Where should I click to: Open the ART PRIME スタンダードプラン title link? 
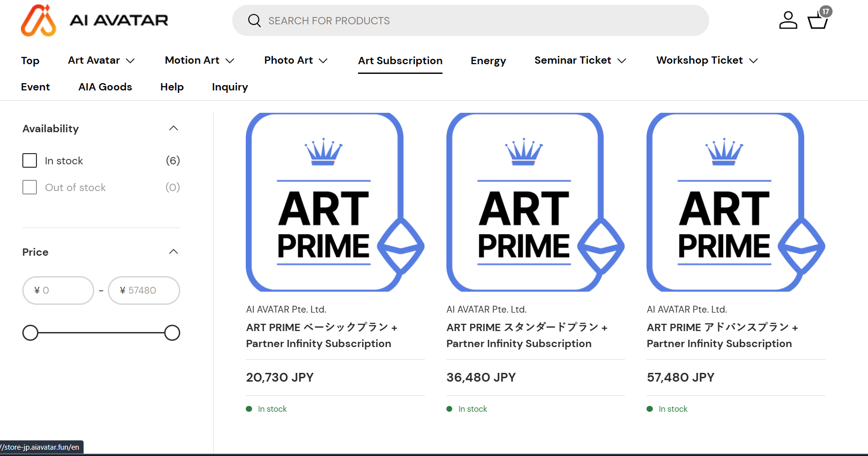[527, 335]
